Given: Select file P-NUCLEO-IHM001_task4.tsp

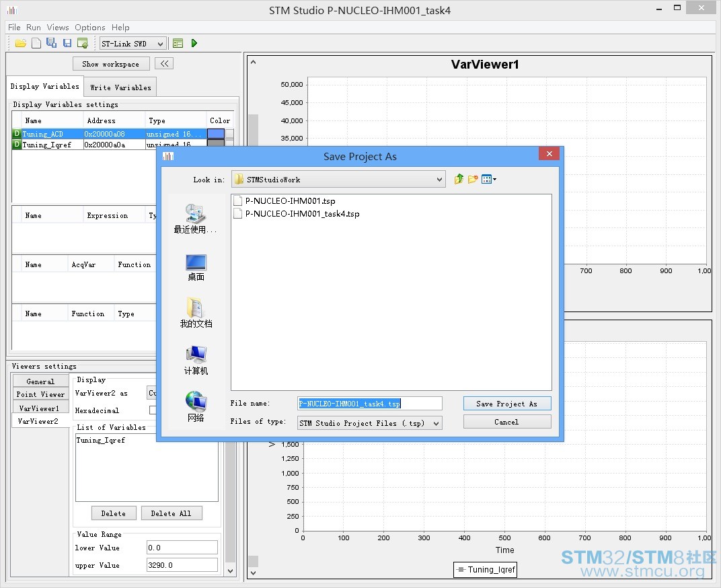Looking at the screenshot, I should pyautogui.click(x=297, y=214).
